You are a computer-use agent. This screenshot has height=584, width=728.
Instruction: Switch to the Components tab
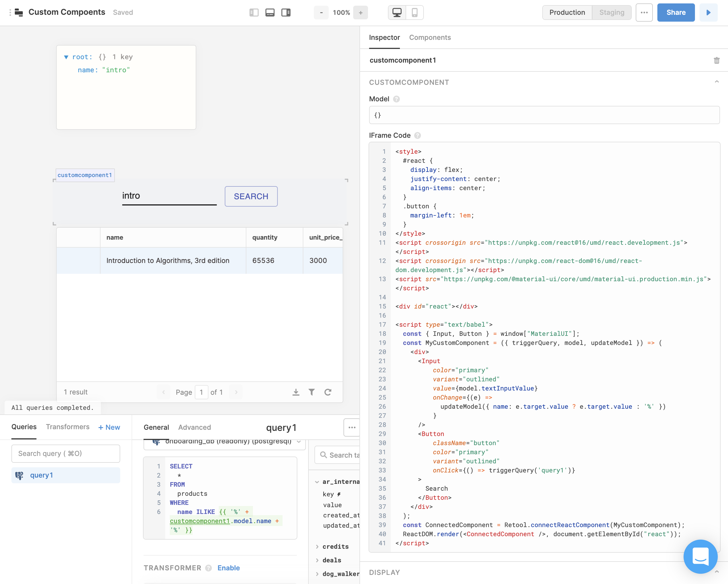[x=430, y=38]
